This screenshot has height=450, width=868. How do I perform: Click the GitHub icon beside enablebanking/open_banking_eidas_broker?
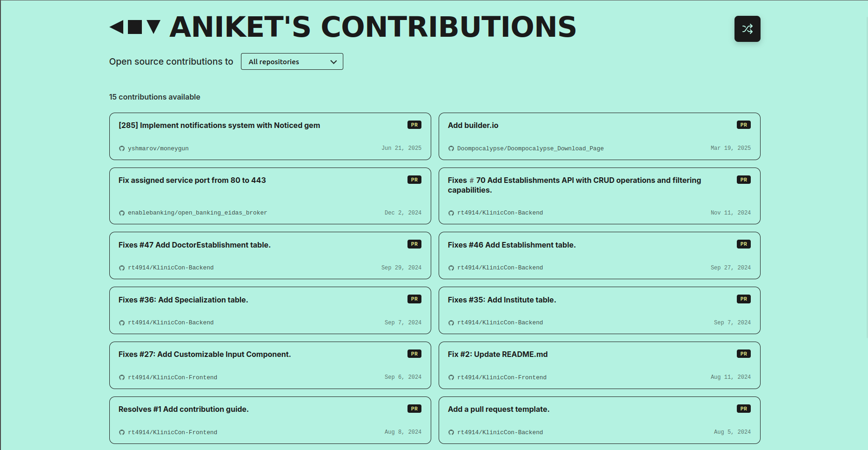[122, 213]
